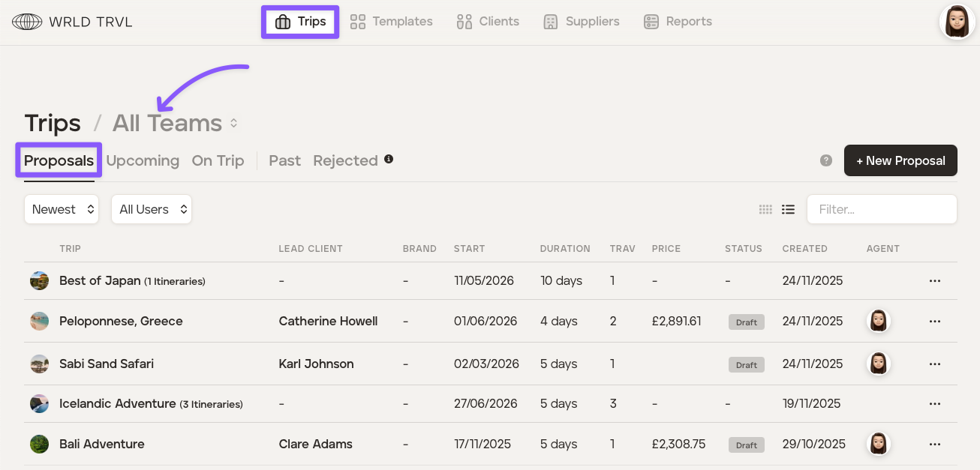Open three-dot menu for Best of Japan
980x470 pixels.
coord(934,281)
